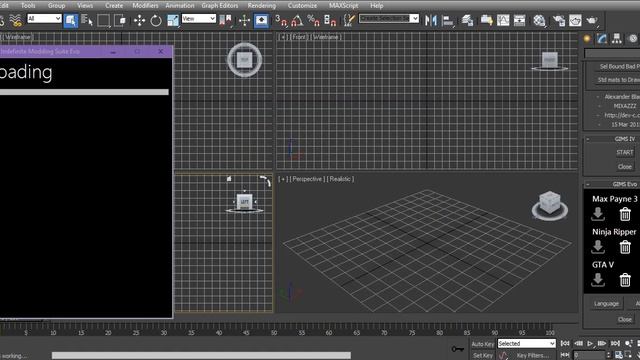Open the Graphite Modeling ribbon toggle icon
Screen dimensions: 640x360
click(x=487, y=20)
